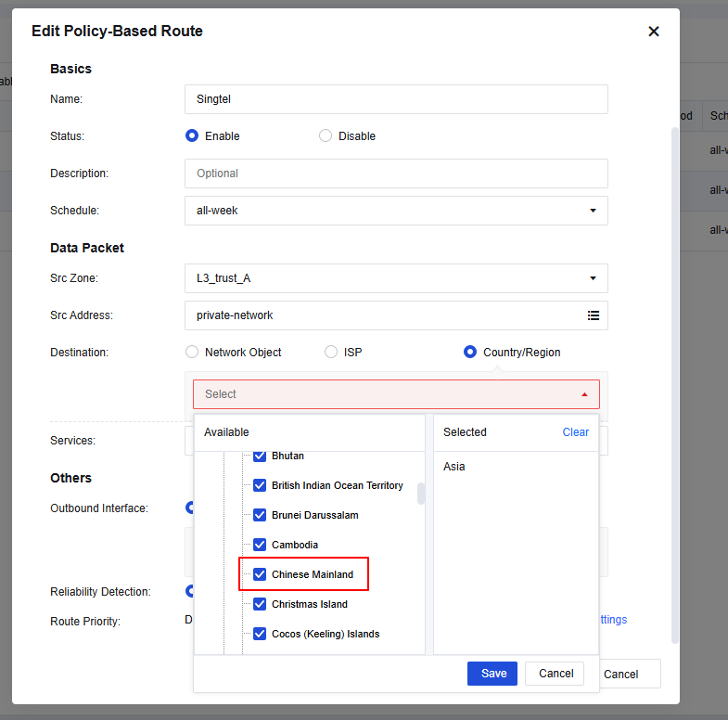Uncheck the Brunei Darussalam checkbox
This screenshot has height=720, width=728.
[260, 515]
